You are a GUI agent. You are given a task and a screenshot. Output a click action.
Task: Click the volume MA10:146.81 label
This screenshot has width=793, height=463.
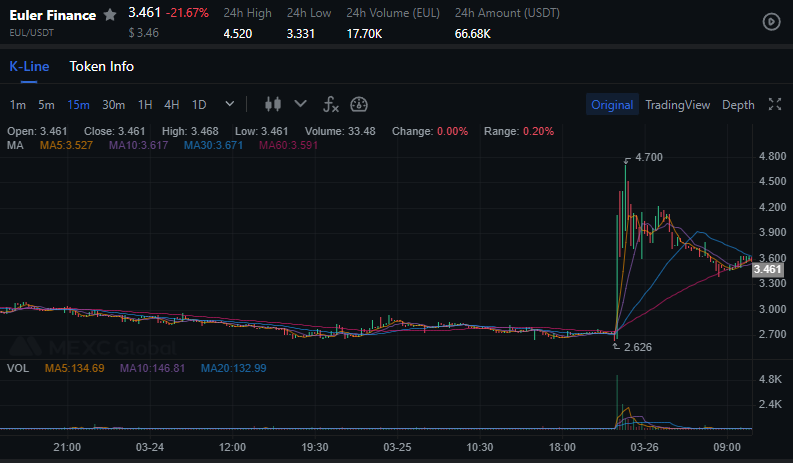coord(152,368)
